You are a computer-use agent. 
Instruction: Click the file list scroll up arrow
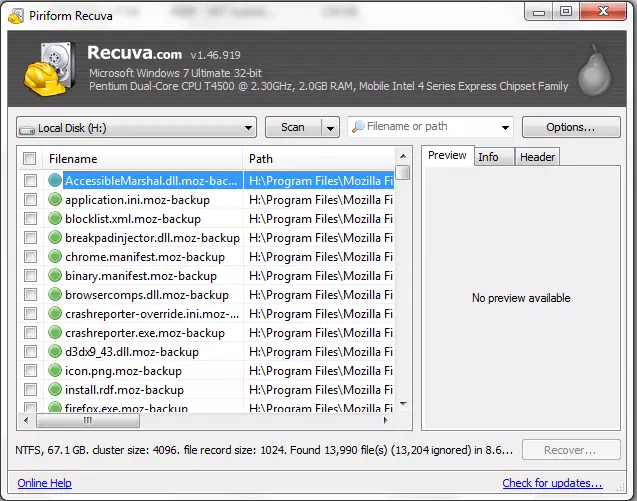click(403, 156)
